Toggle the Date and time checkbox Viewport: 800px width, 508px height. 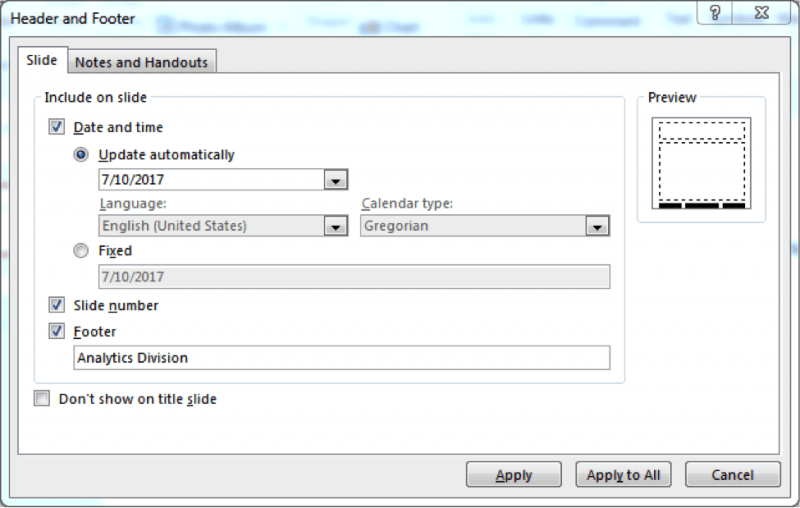point(56,128)
